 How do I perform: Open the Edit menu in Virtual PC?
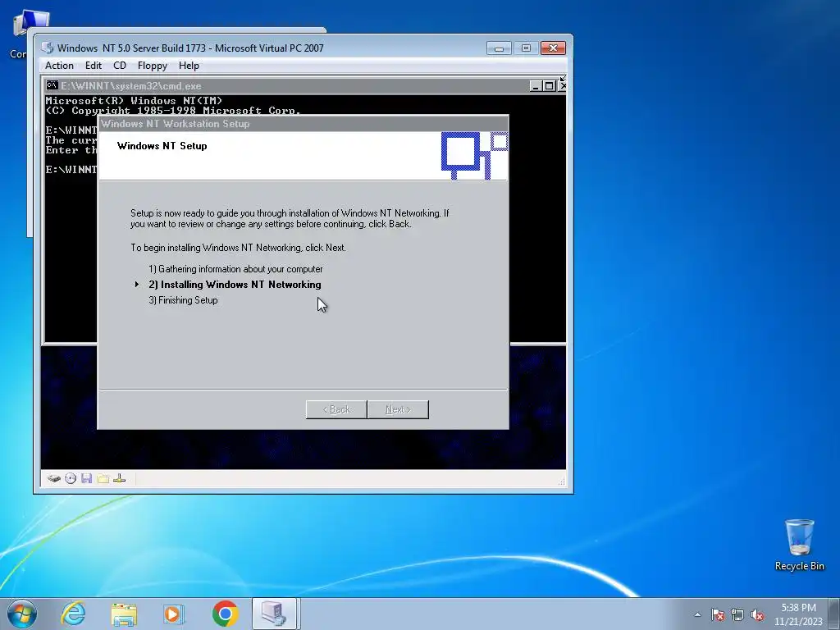(94, 66)
